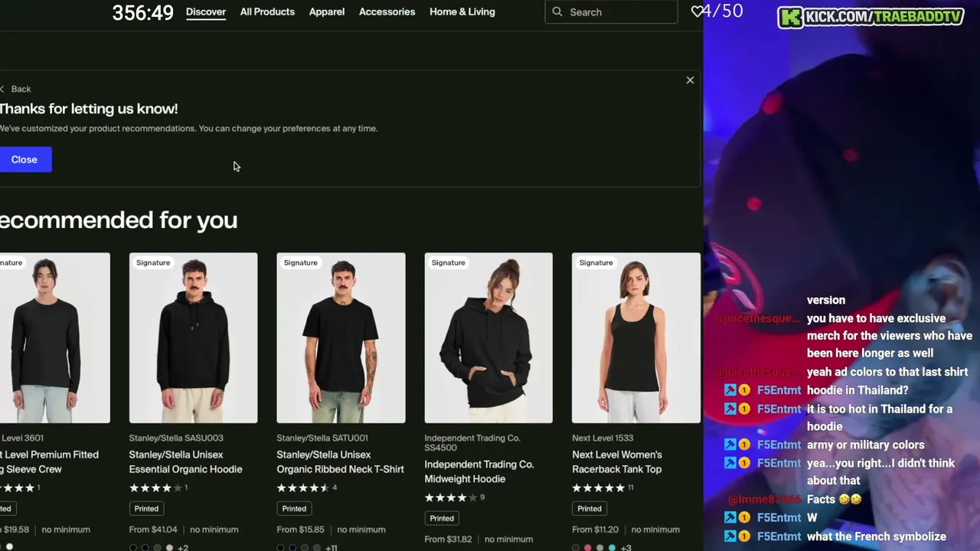Click the Next Level Women's Racerback Tank Top title
The width and height of the screenshot is (980, 551).
click(x=617, y=461)
